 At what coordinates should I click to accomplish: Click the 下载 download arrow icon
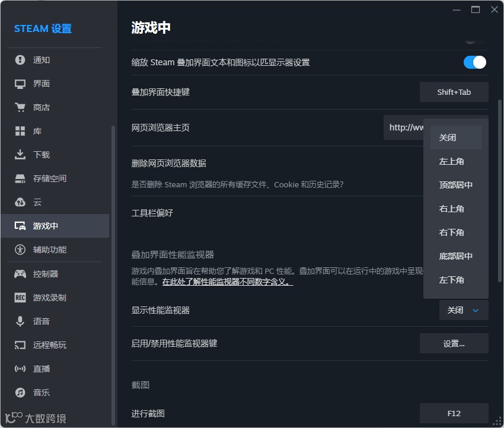coord(20,155)
